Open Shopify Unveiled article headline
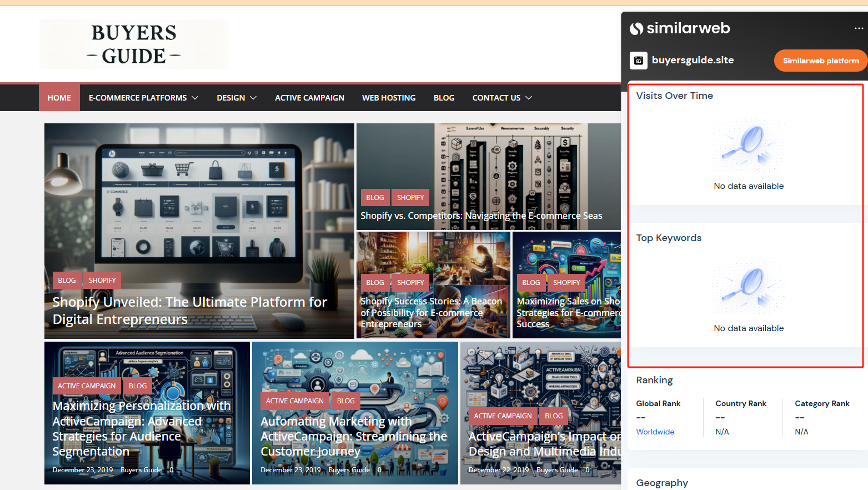Viewport: 868px width, 490px height. tap(189, 310)
